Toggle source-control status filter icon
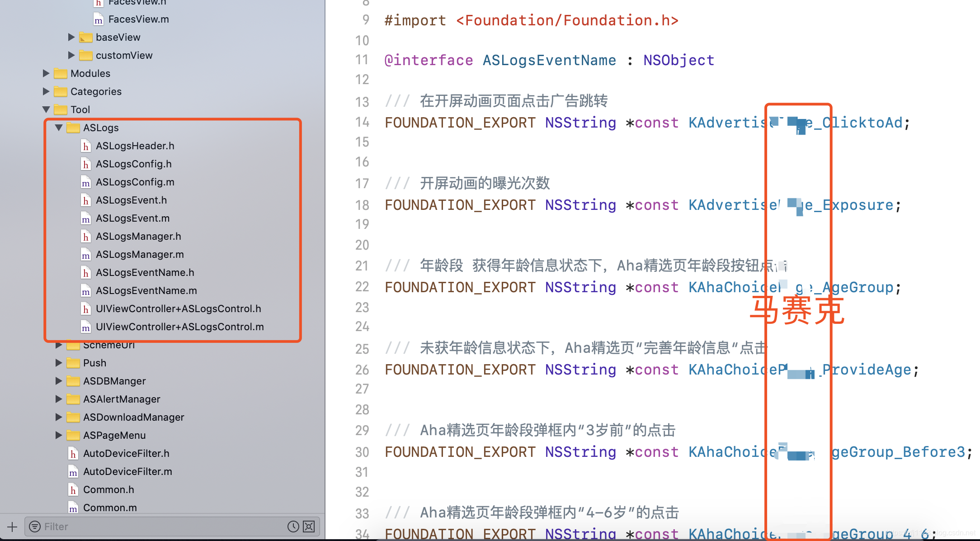Viewport: 980px width, 541px height. (309, 527)
